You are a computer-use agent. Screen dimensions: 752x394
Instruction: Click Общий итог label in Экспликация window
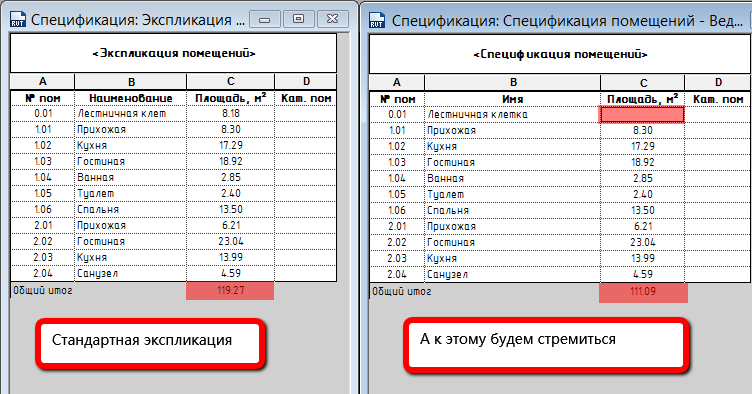point(43,290)
